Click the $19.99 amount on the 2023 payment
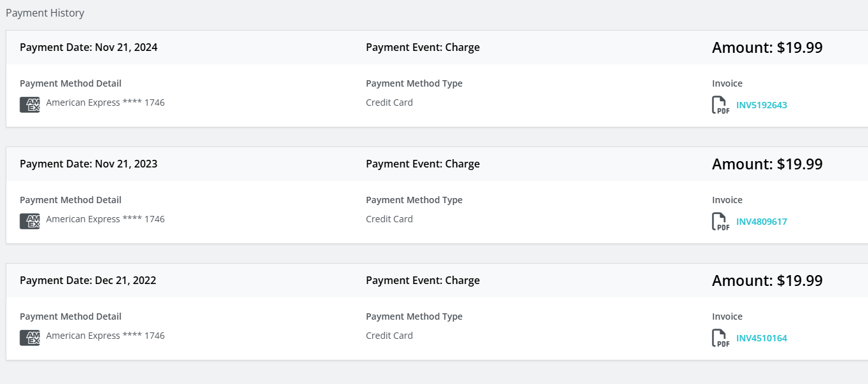This screenshot has height=384, width=868. pyautogui.click(x=800, y=164)
